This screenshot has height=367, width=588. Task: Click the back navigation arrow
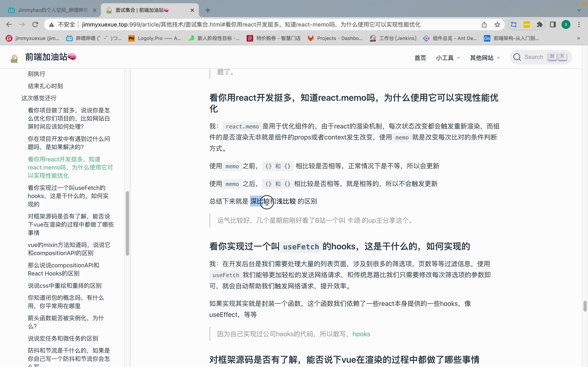point(9,24)
